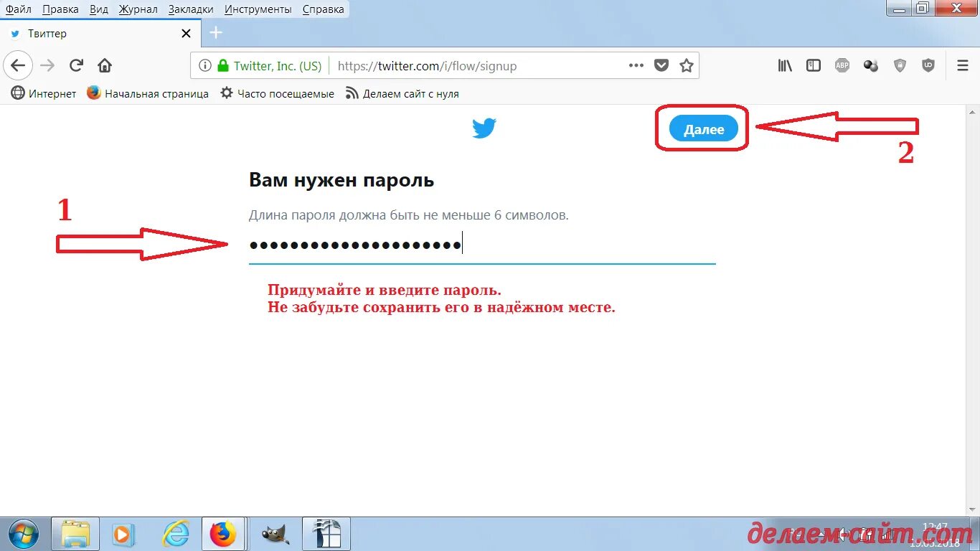Viewport: 980px width, 551px height.
Task: Open the Library icon in the toolbar
Action: (x=785, y=66)
